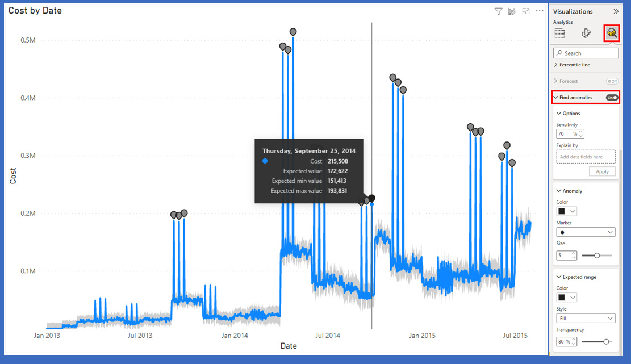Click the Apply button
631x364 pixels.
point(602,171)
